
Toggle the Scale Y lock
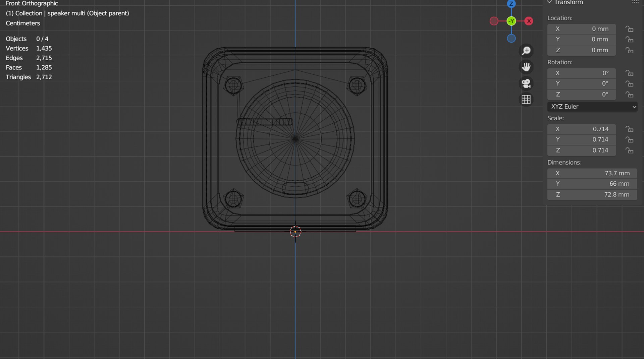pyautogui.click(x=629, y=140)
